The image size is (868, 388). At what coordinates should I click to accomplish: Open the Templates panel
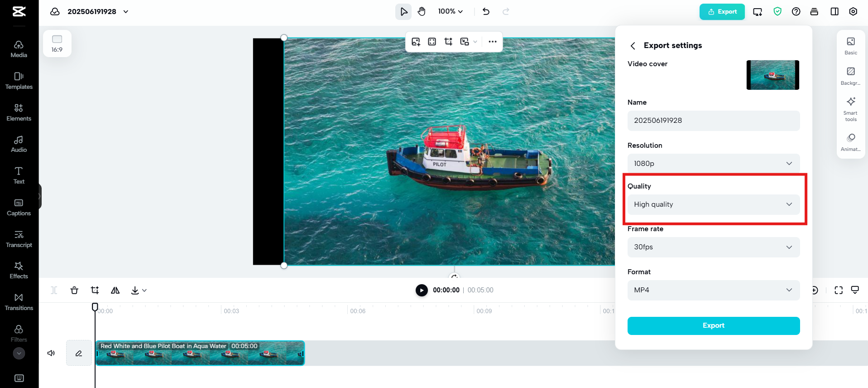click(x=19, y=81)
